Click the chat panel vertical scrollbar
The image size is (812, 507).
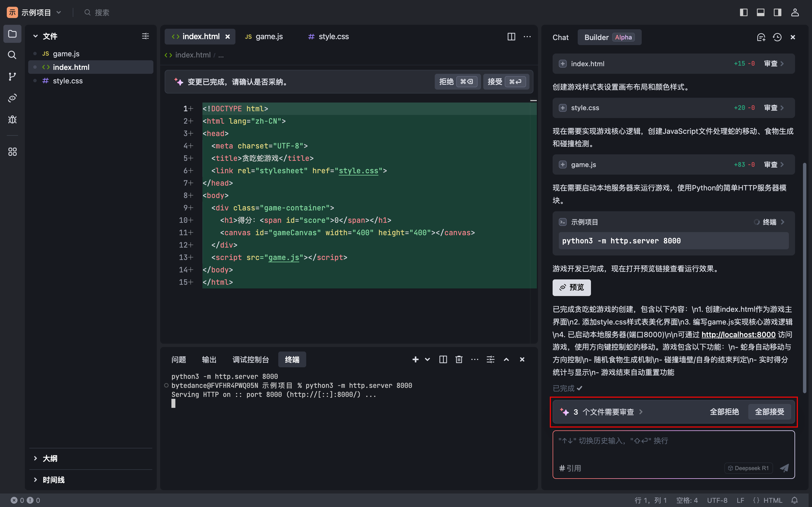(804, 278)
